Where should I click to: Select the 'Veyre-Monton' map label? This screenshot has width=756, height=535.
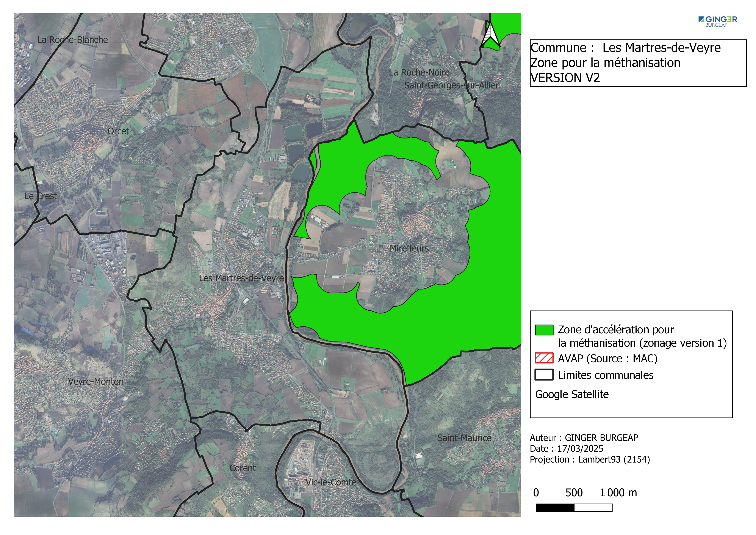[96, 381]
